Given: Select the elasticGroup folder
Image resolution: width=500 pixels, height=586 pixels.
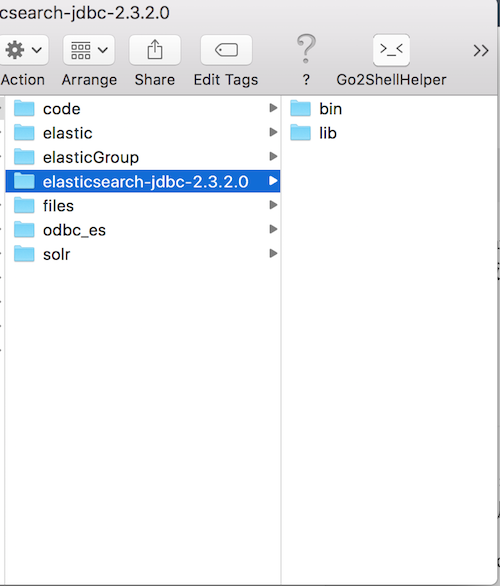Looking at the screenshot, I should 143,157.
